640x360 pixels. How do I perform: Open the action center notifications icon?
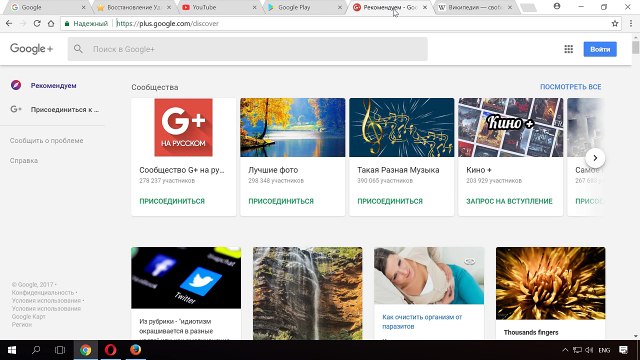click(x=623, y=350)
